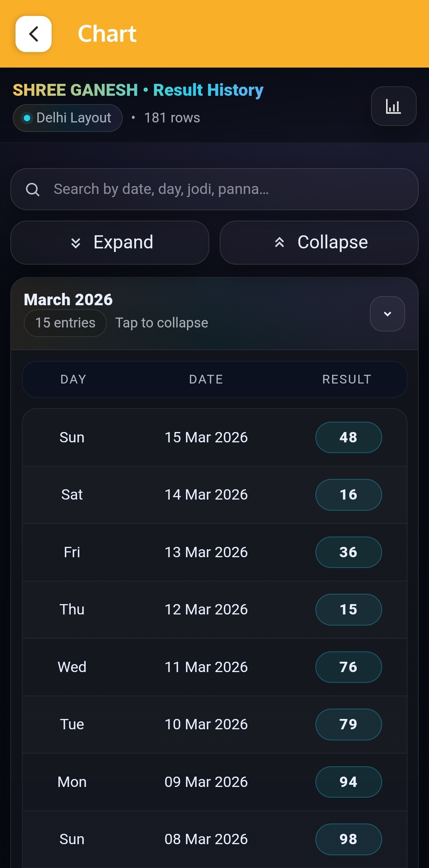Tap the Delhi Layout status dot
This screenshot has width=429, height=868.
pyautogui.click(x=27, y=118)
